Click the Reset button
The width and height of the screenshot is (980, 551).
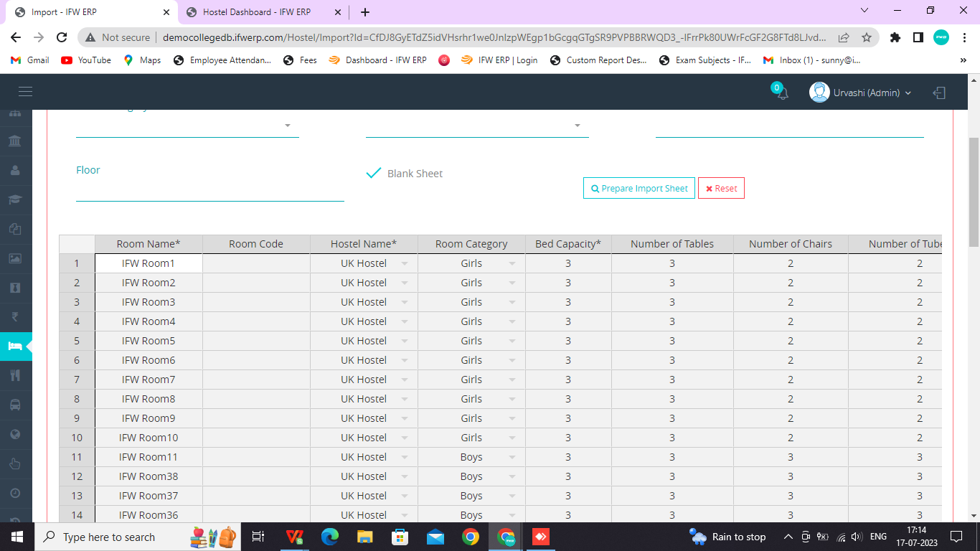[x=721, y=188]
